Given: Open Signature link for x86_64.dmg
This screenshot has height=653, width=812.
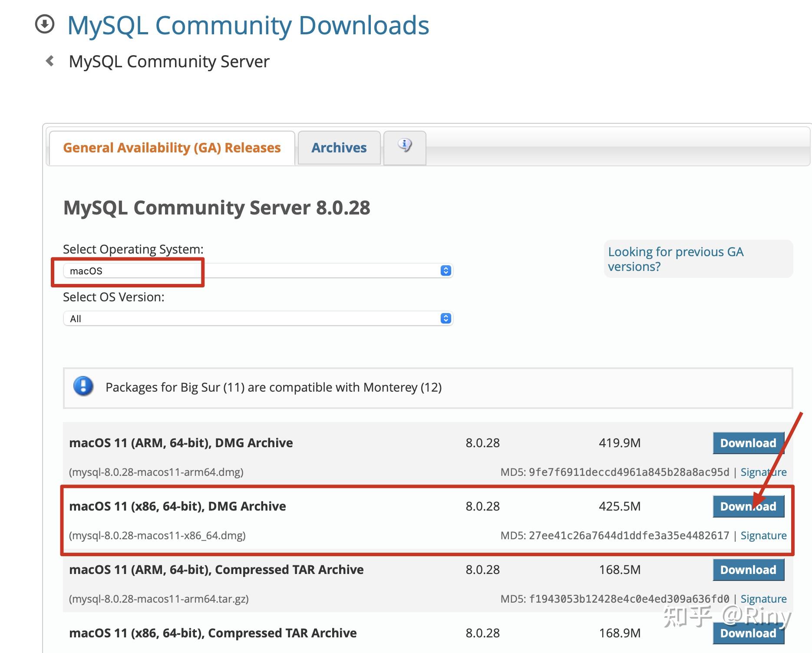Looking at the screenshot, I should click(763, 535).
